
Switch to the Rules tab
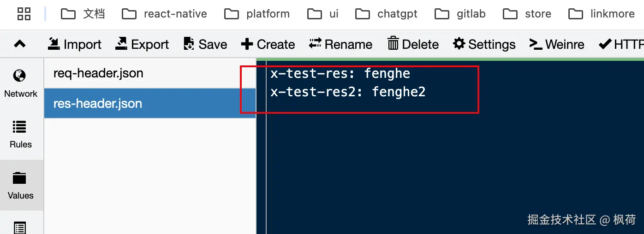point(21,135)
